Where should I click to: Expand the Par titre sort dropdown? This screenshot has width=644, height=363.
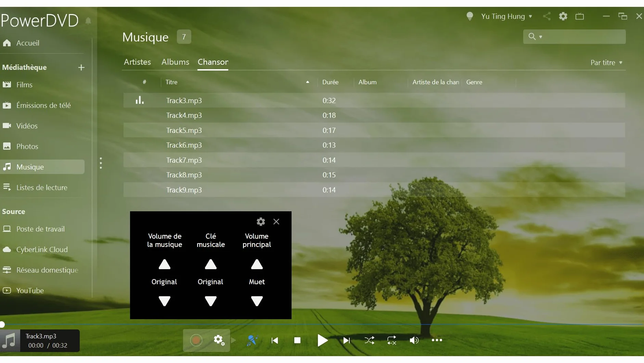point(606,63)
